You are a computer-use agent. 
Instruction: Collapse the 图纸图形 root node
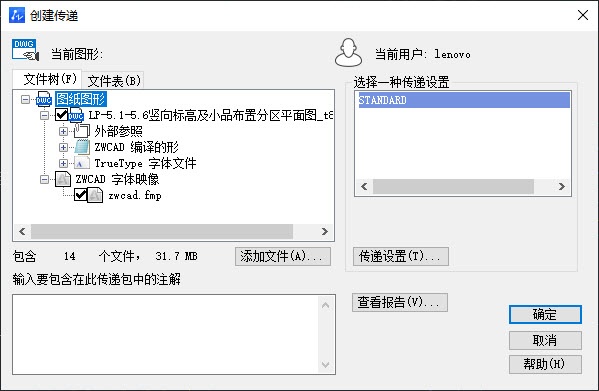[26, 100]
